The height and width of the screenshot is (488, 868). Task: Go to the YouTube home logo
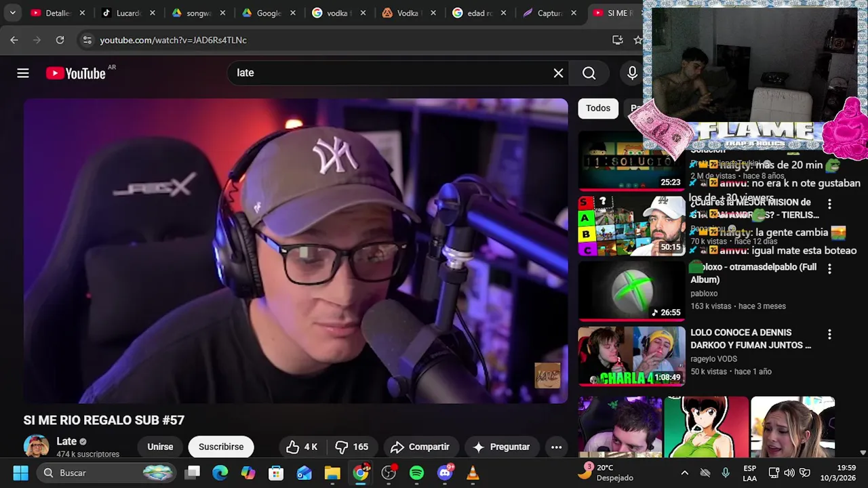[76, 73]
